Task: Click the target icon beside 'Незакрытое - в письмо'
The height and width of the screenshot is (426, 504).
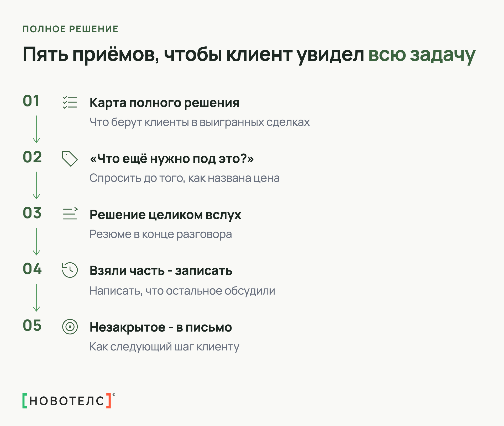Action: click(70, 327)
